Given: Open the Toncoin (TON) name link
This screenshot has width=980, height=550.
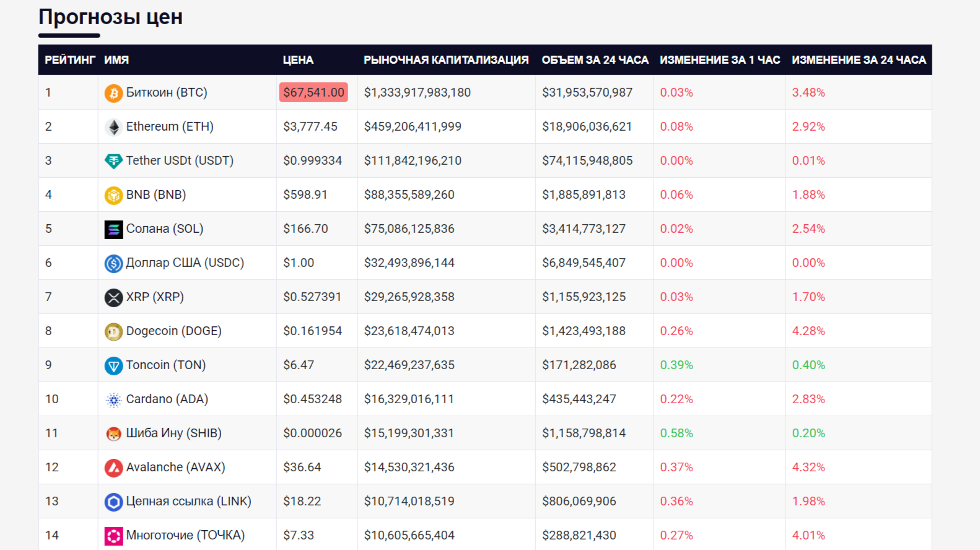Looking at the screenshot, I should click(x=166, y=365).
